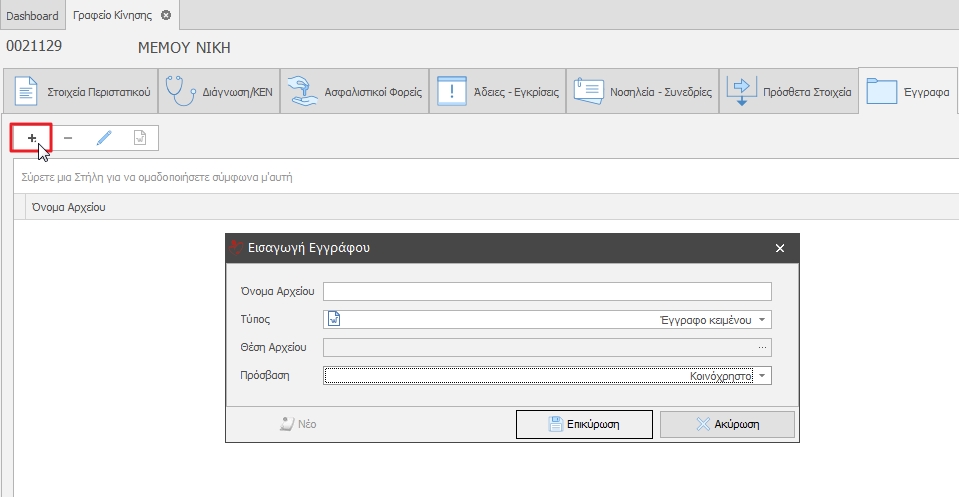Select the Νοσηλεία - Συνεδρίες tab
The image size is (959, 497).
643,91
